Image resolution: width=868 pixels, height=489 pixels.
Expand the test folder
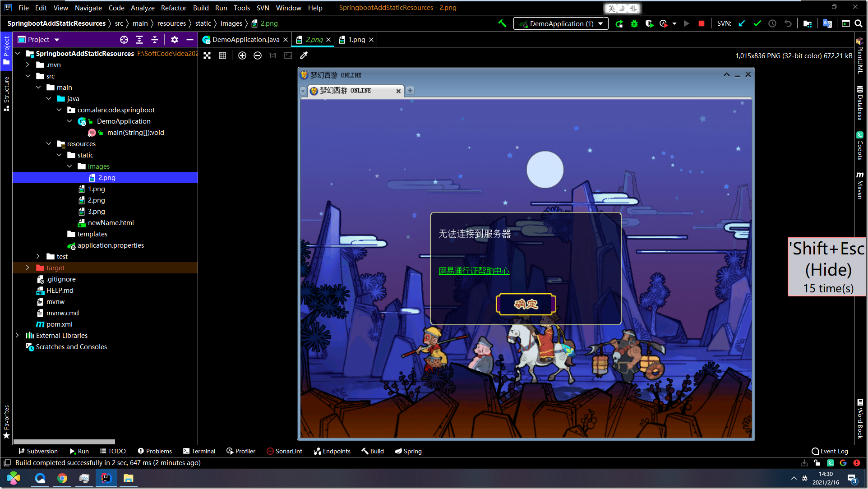[x=38, y=257]
